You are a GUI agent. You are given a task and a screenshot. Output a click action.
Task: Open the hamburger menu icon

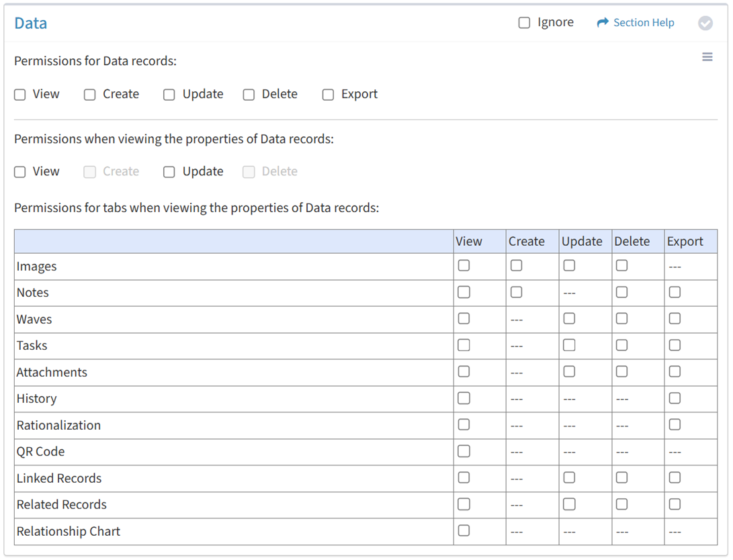click(707, 57)
